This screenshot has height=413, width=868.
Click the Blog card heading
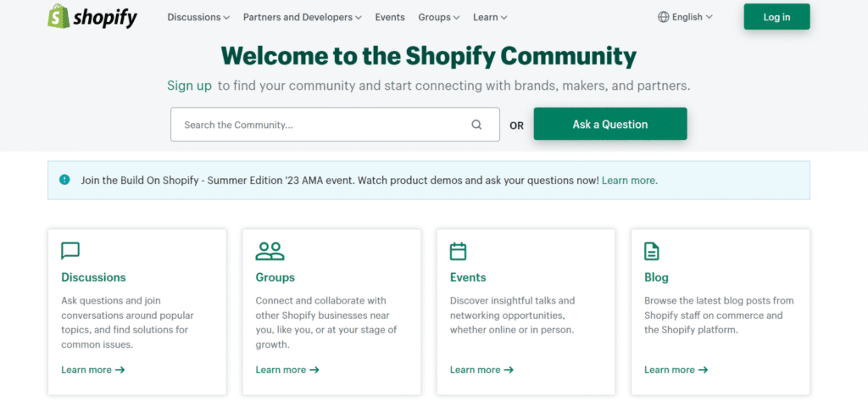(x=656, y=277)
